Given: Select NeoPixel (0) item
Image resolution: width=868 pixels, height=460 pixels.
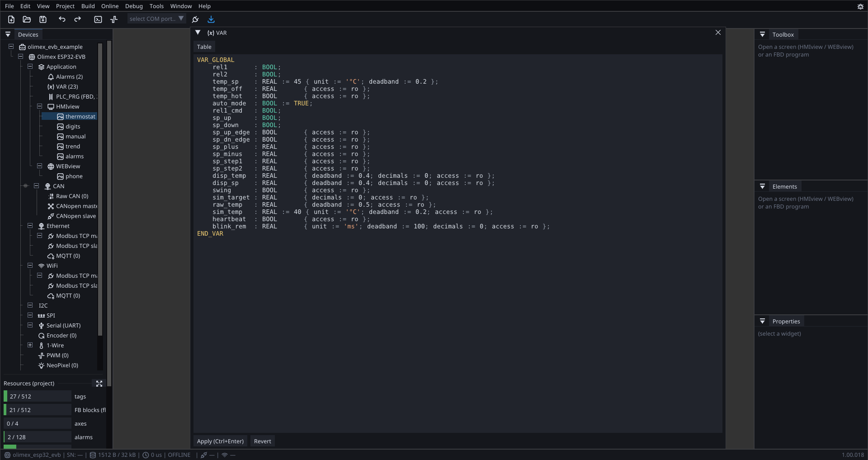Looking at the screenshot, I should click(58, 365).
